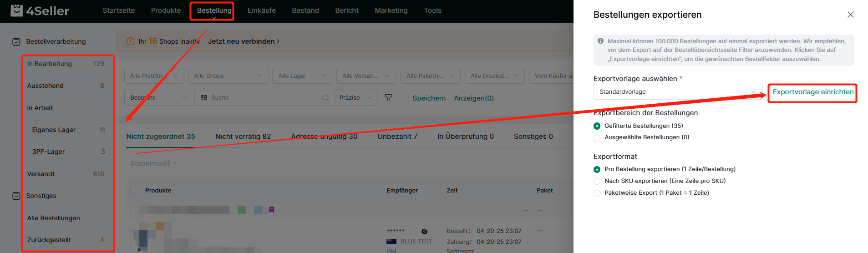
Task: Select Pro Bestellung exportieren radio option
Action: [x=597, y=169]
